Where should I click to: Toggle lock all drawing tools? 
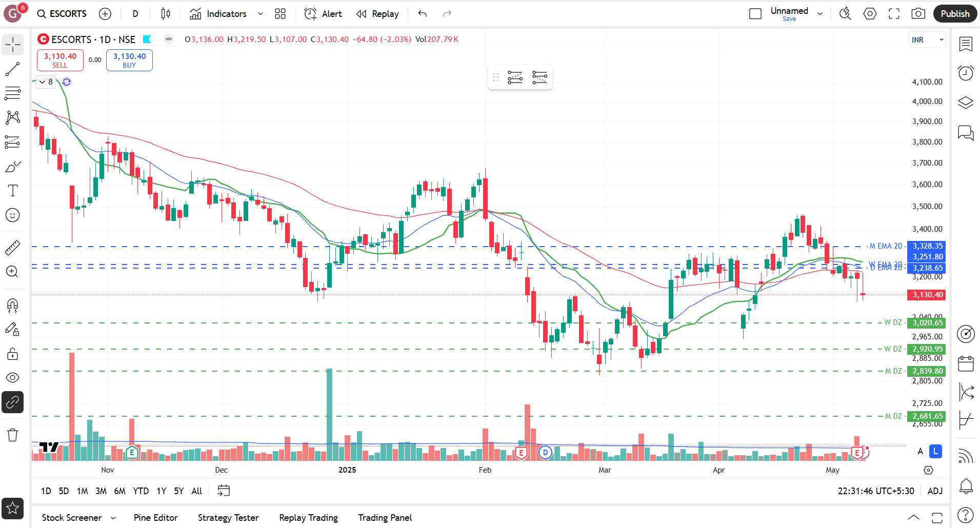point(13,354)
